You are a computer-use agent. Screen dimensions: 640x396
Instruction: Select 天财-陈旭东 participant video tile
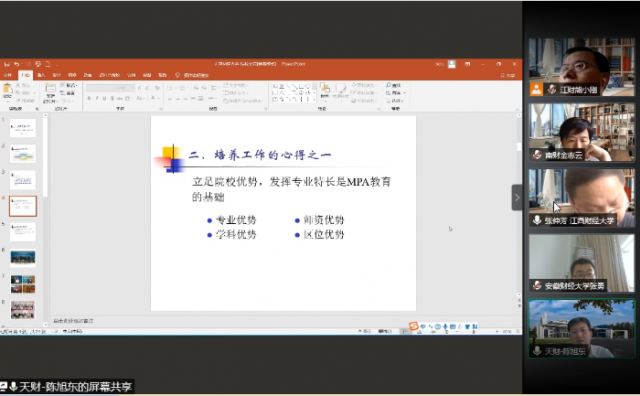(x=582, y=329)
